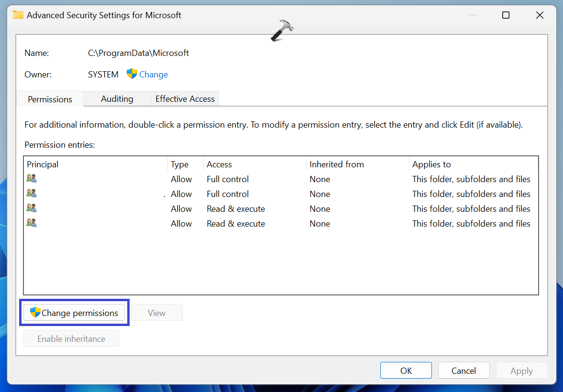
Task: Click the hammer icon at the top of the dialog
Action: [281, 31]
